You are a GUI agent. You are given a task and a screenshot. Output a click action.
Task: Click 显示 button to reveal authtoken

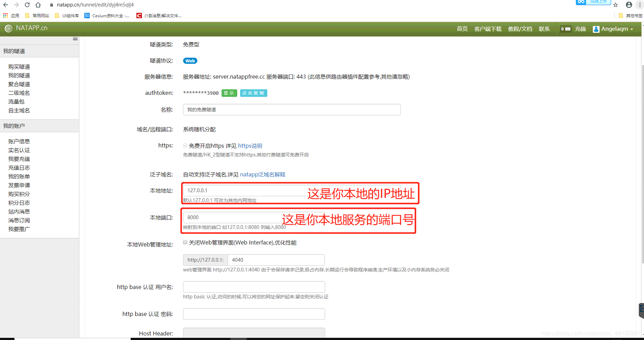(x=229, y=93)
